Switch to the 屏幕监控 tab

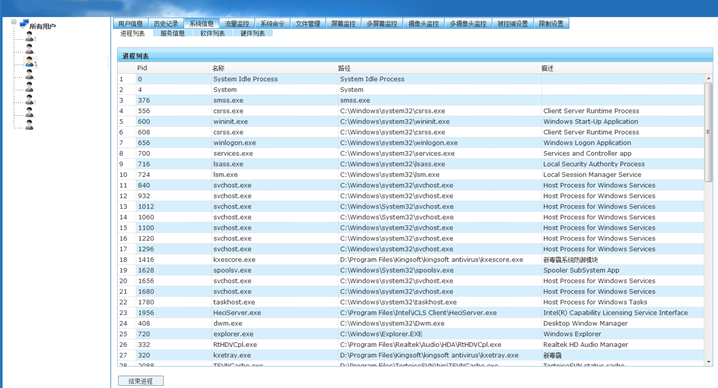pos(343,23)
